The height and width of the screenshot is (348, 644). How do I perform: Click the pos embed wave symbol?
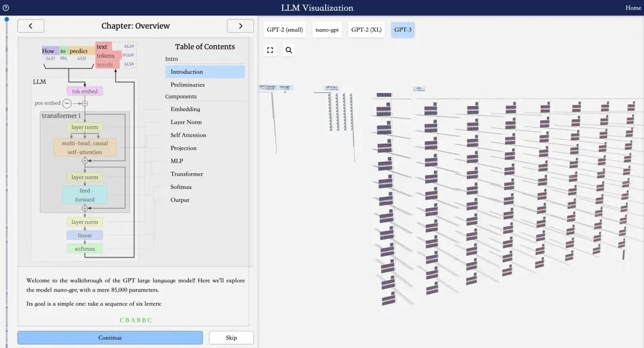click(x=67, y=104)
